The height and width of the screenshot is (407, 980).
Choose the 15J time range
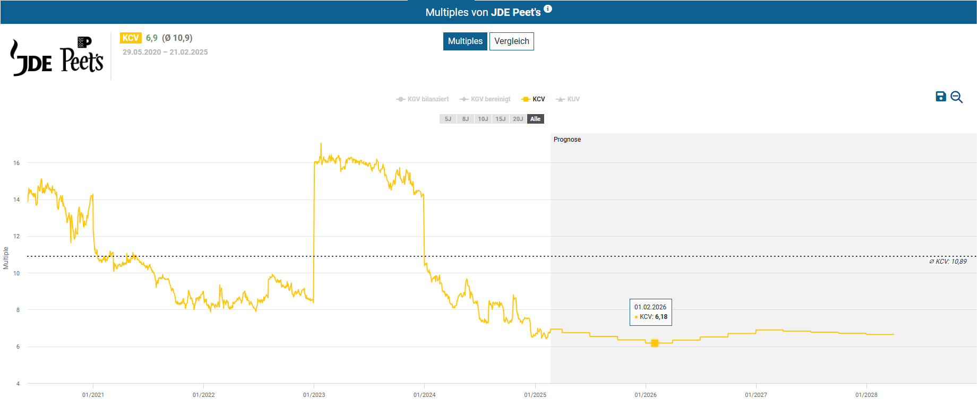click(x=501, y=119)
